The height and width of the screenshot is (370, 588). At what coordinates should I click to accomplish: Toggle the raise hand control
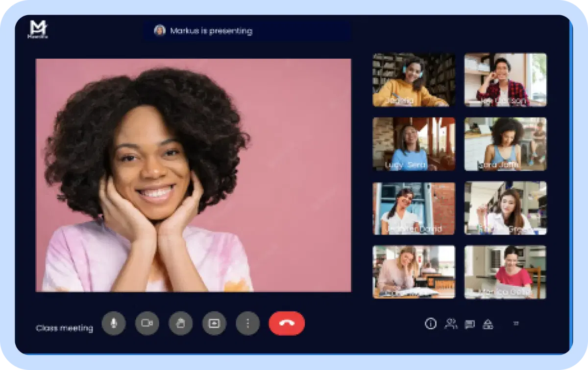coord(181,323)
